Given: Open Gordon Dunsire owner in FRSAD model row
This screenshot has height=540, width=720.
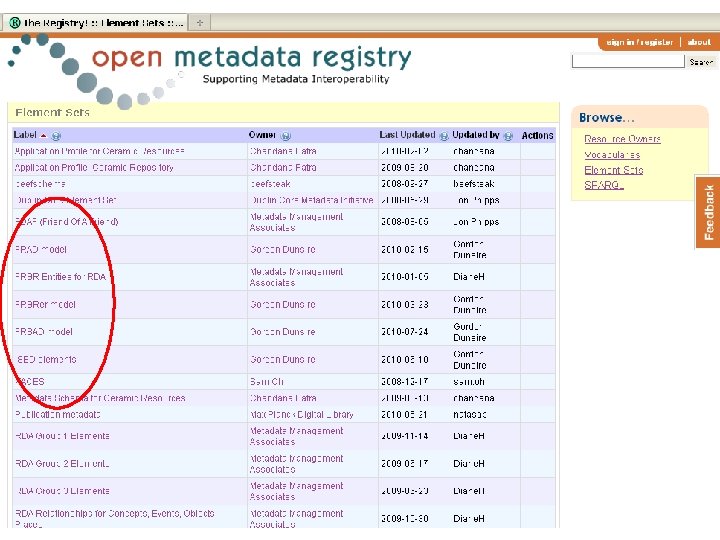Looking at the screenshot, I should 283,332.
